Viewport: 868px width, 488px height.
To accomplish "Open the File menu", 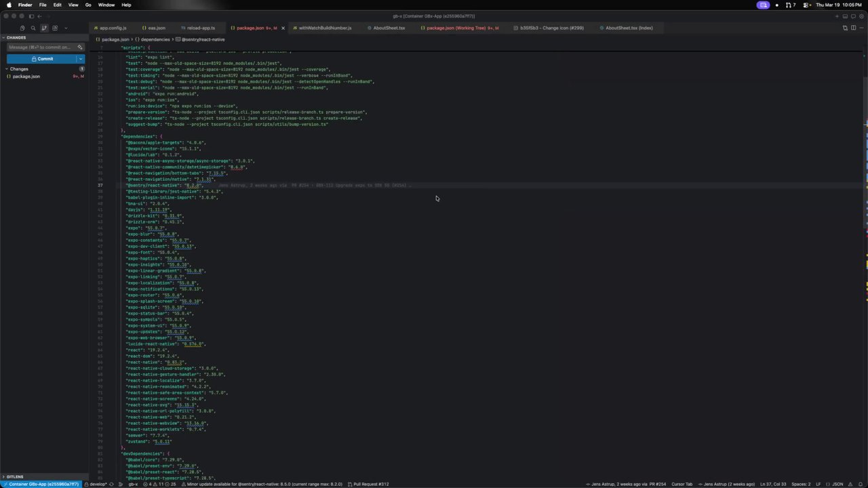I will [43, 5].
